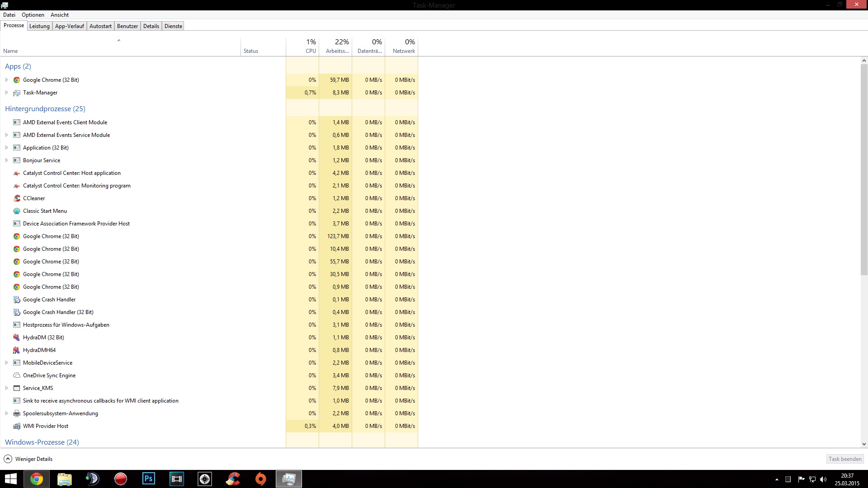Viewport: 868px width, 488px height.
Task: Expand the MobileDeviceService entry
Action: 6,363
